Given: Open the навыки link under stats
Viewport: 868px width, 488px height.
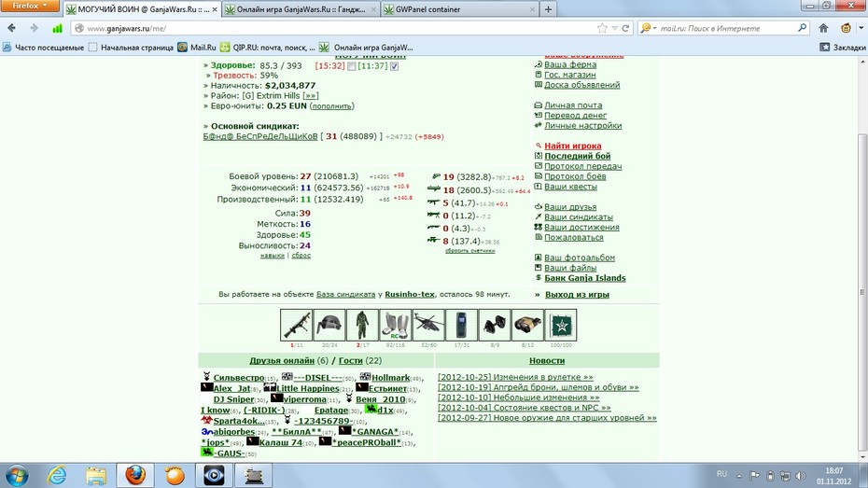Looking at the screenshot, I should pos(273,256).
